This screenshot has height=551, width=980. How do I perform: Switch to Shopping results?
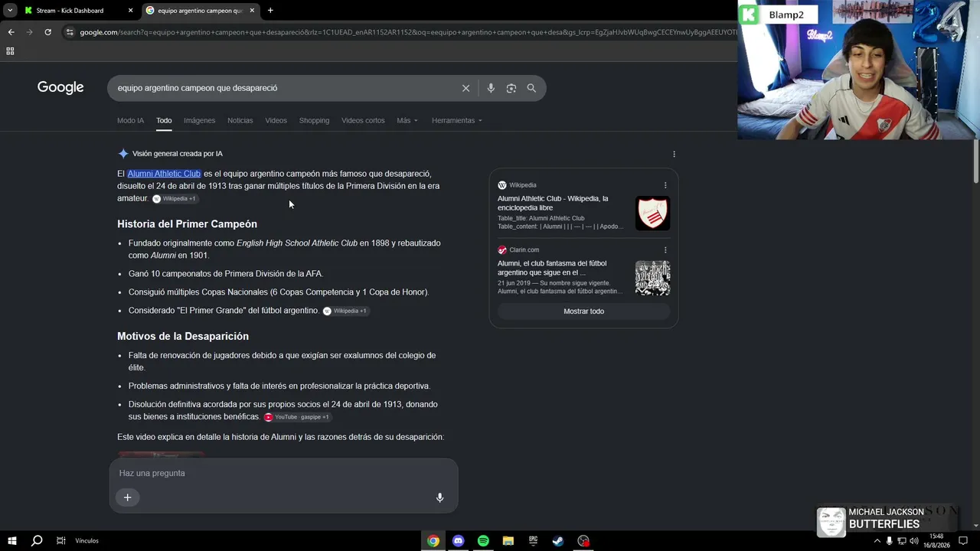[314, 121]
